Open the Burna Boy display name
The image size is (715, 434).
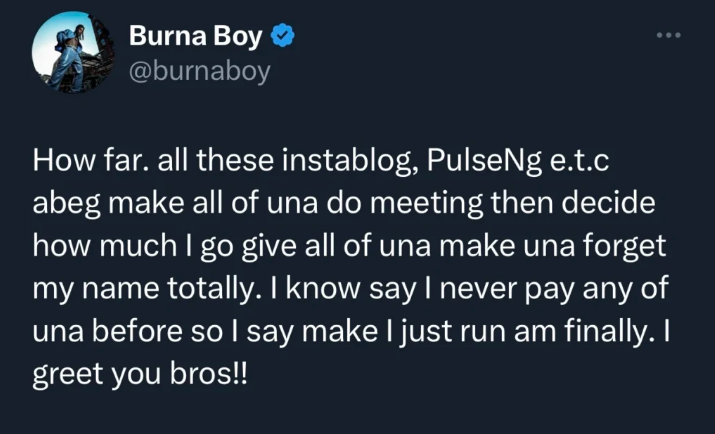[196, 38]
